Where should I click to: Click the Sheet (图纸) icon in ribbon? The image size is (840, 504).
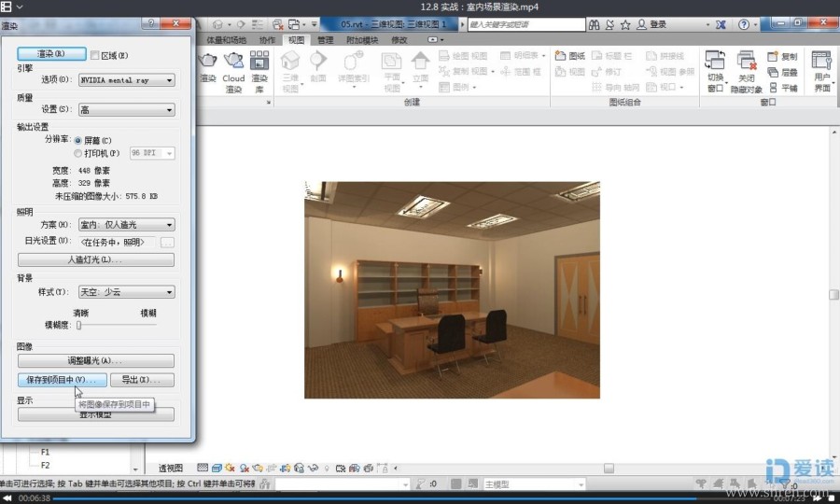[561, 56]
